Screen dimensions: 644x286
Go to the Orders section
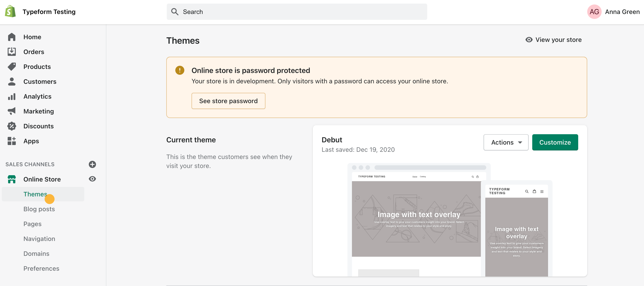pos(34,52)
